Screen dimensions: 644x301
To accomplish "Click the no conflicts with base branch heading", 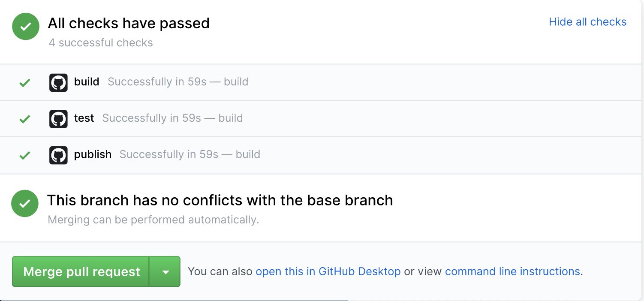I will [x=220, y=200].
